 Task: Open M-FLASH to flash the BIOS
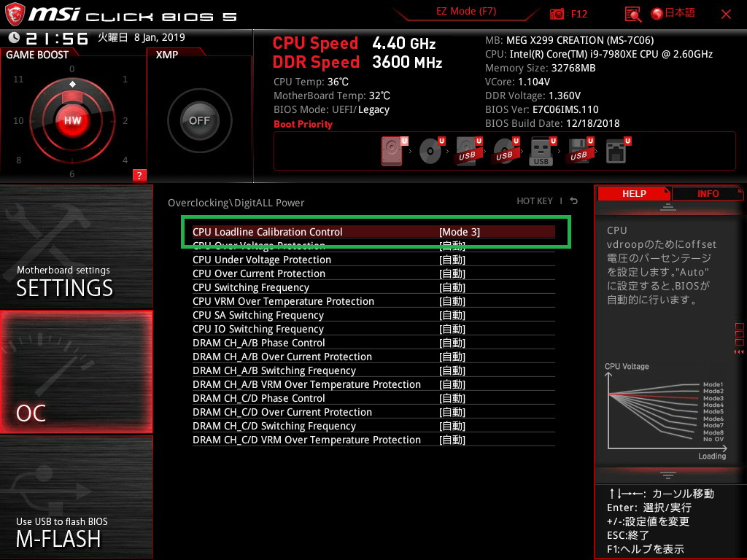click(x=76, y=497)
